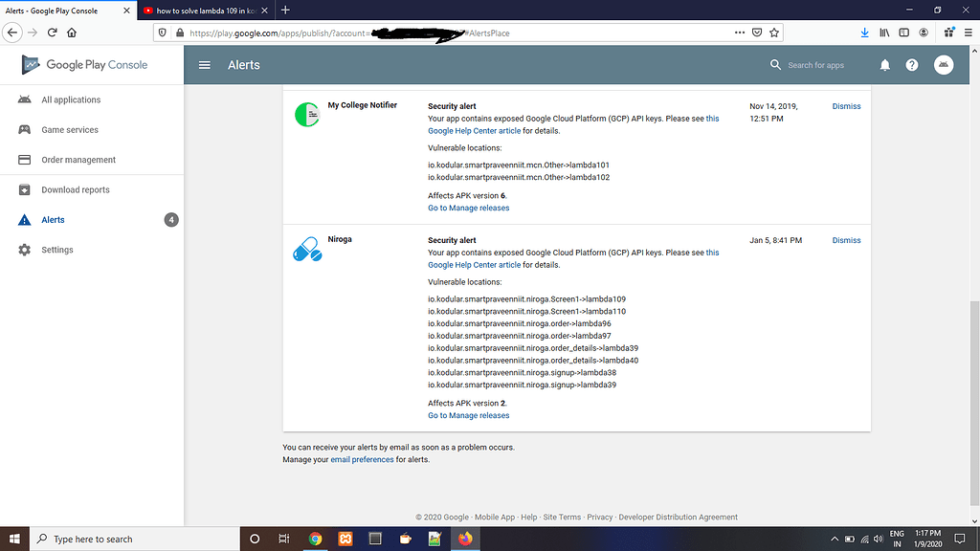
Task: Click the My College Notifier app icon
Action: [x=307, y=115]
